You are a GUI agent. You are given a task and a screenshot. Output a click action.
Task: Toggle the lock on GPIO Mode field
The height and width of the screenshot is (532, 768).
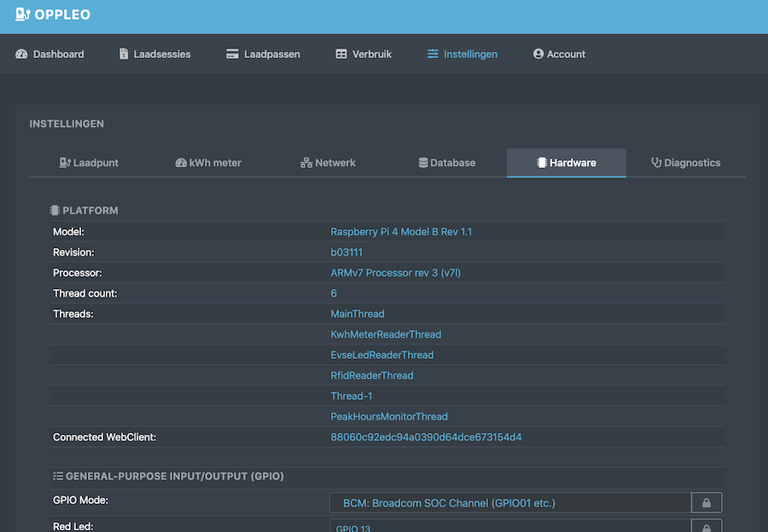pos(707,503)
